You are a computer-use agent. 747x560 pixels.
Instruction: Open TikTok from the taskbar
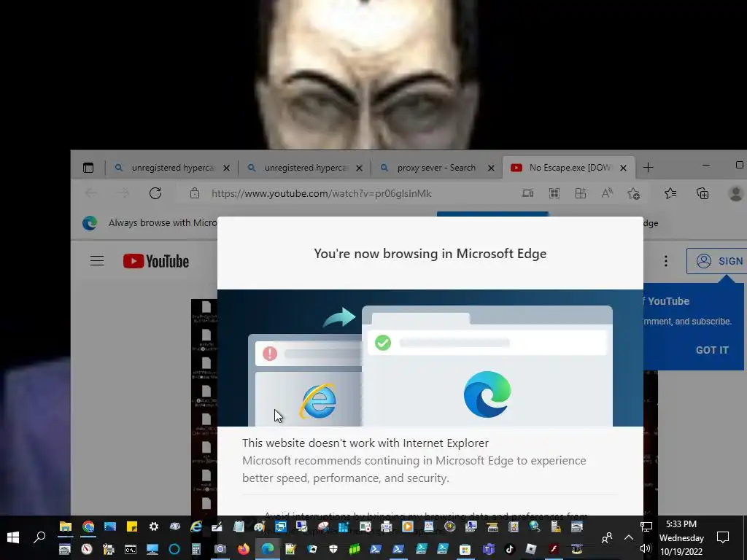click(510, 549)
